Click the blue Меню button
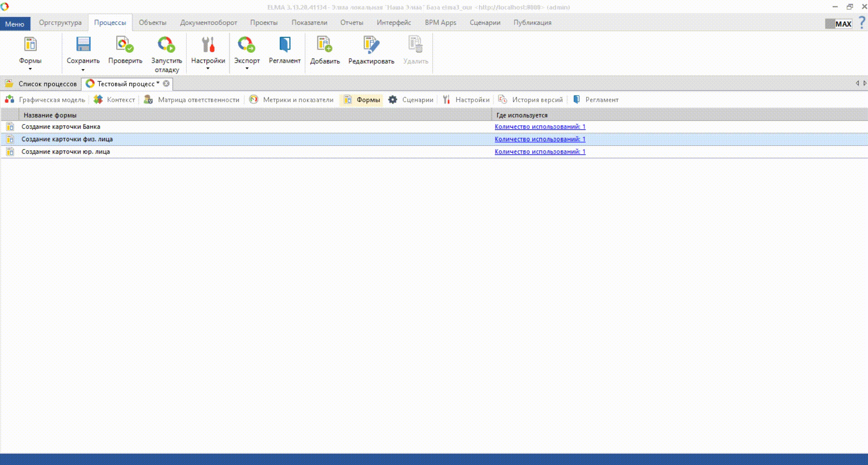The height and width of the screenshot is (465, 868). click(15, 24)
